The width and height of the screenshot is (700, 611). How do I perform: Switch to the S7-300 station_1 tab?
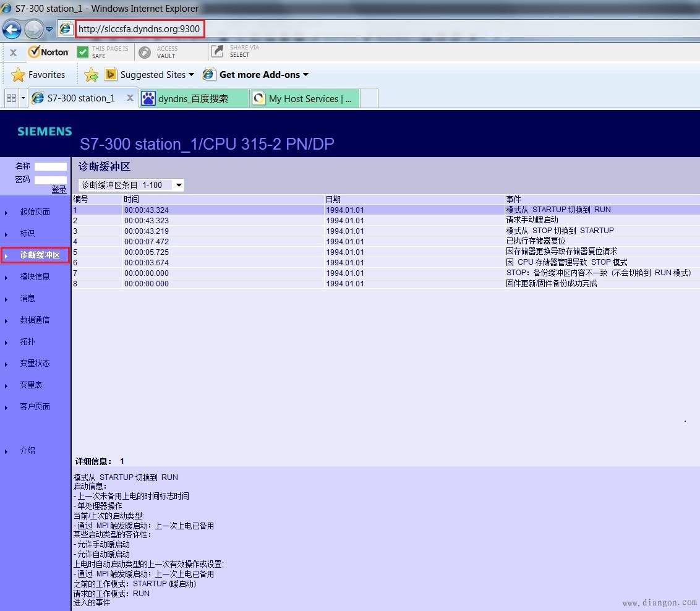(81, 98)
